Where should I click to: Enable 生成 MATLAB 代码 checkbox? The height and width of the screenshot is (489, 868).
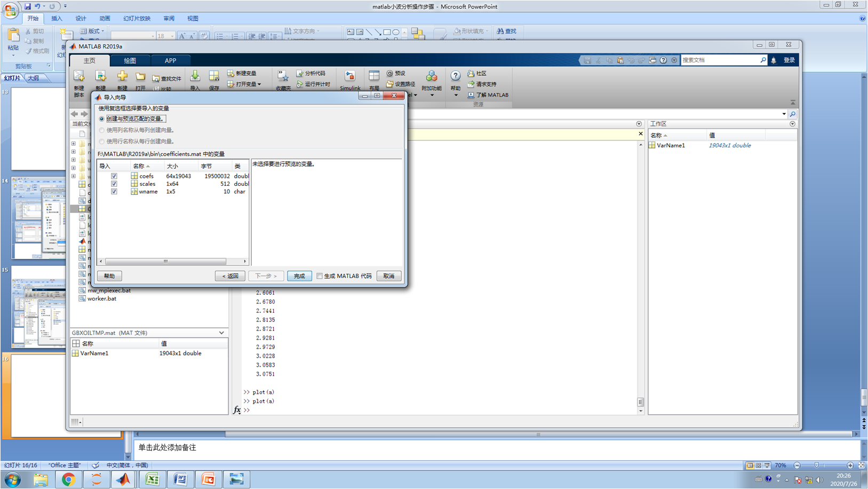[320, 276]
